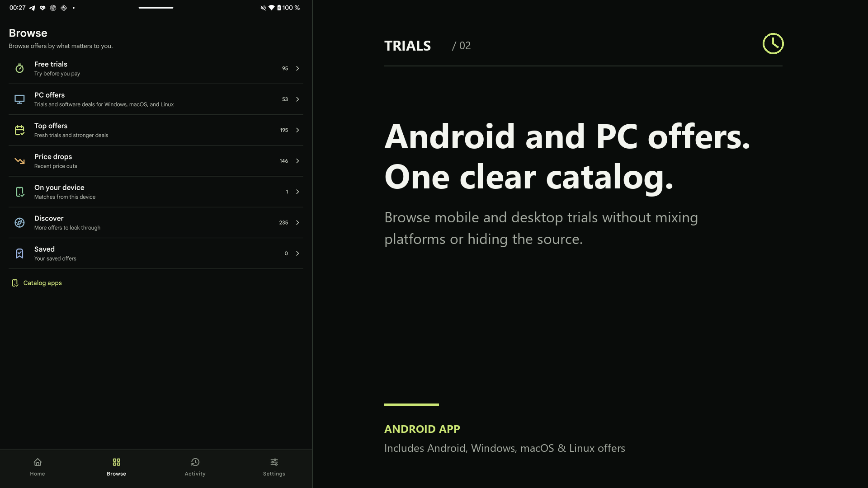Open the On your device phone icon
The image size is (868, 488).
(19, 192)
